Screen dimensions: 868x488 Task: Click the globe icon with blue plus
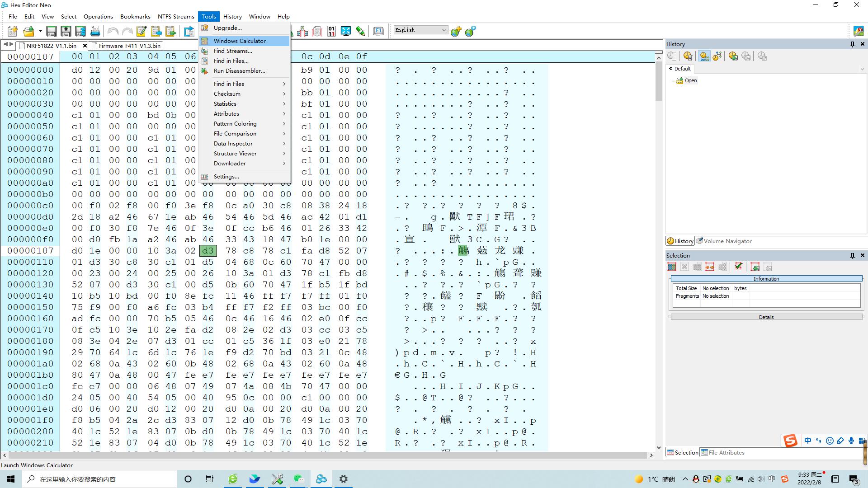pos(470,31)
